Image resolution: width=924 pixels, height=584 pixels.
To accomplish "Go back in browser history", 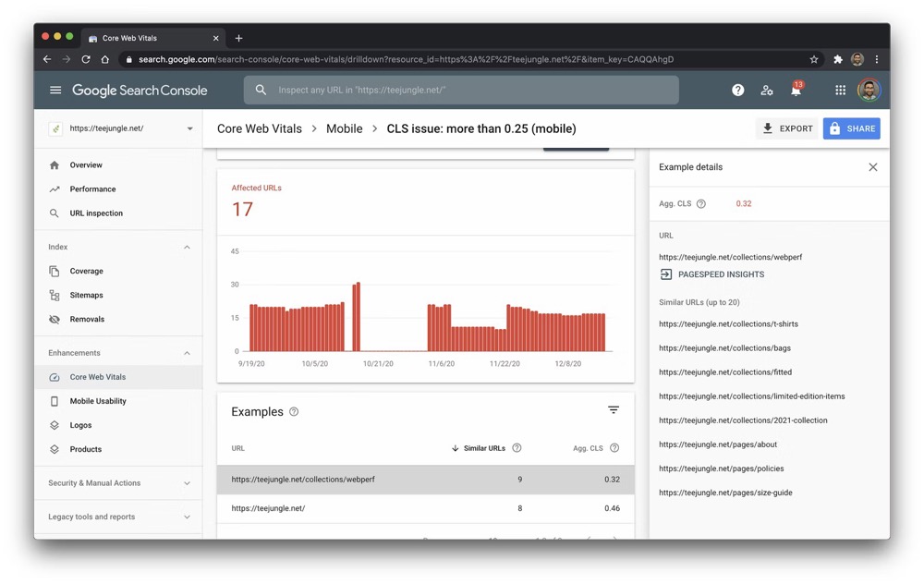I will [47, 59].
